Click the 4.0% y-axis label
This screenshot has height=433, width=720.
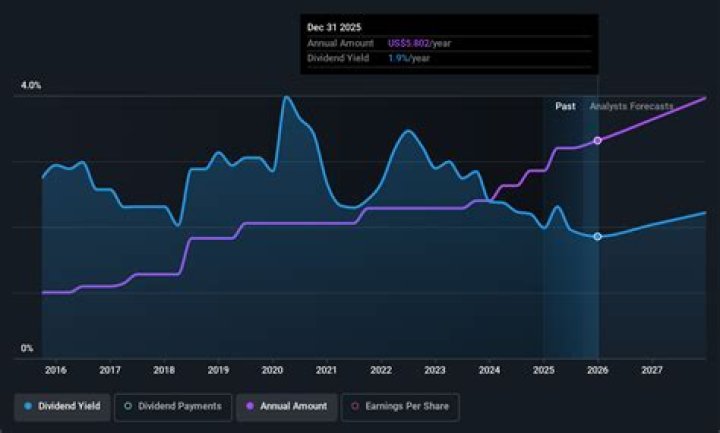coord(31,86)
